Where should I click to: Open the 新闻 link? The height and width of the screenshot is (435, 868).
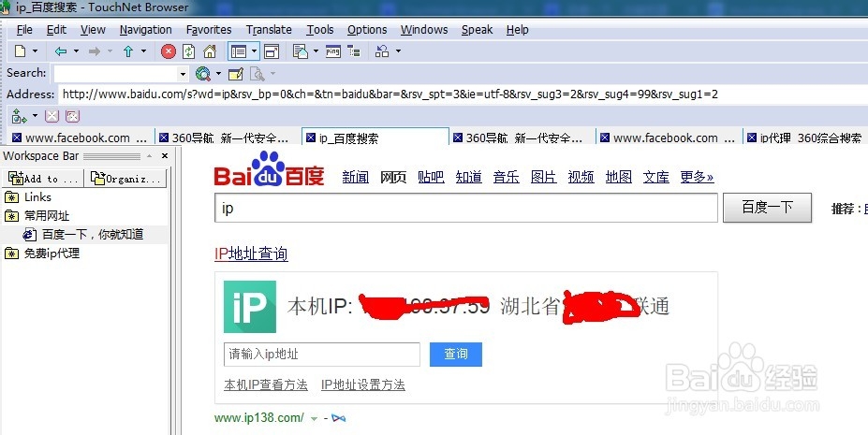point(356,177)
